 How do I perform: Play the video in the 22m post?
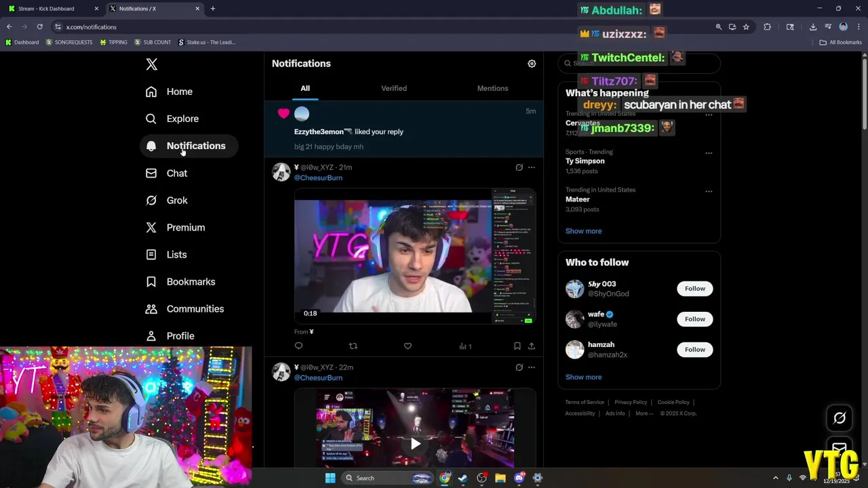click(415, 443)
